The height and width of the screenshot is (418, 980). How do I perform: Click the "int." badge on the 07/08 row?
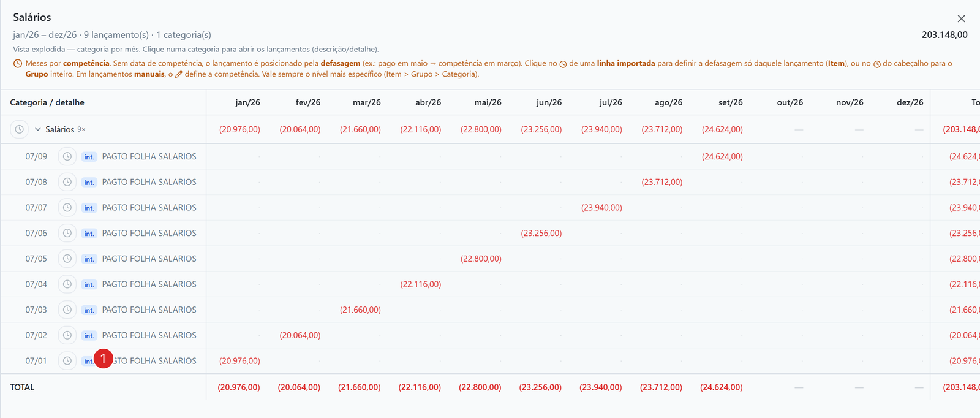tap(89, 183)
